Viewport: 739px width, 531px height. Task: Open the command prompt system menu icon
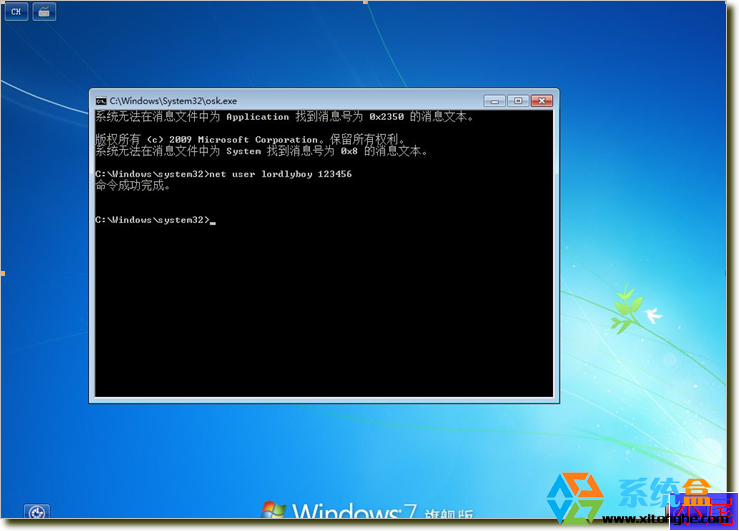coord(101,100)
